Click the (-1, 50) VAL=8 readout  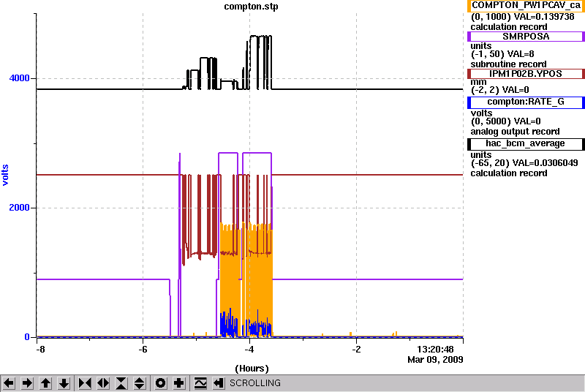tap(502, 54)
